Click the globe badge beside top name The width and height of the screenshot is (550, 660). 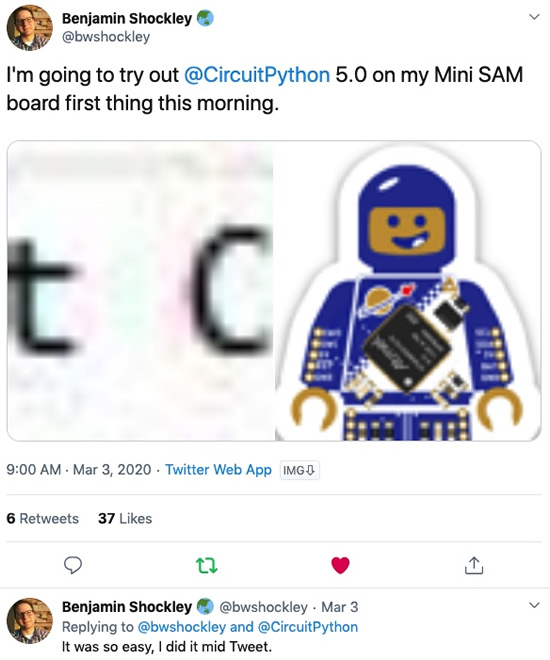205,18
